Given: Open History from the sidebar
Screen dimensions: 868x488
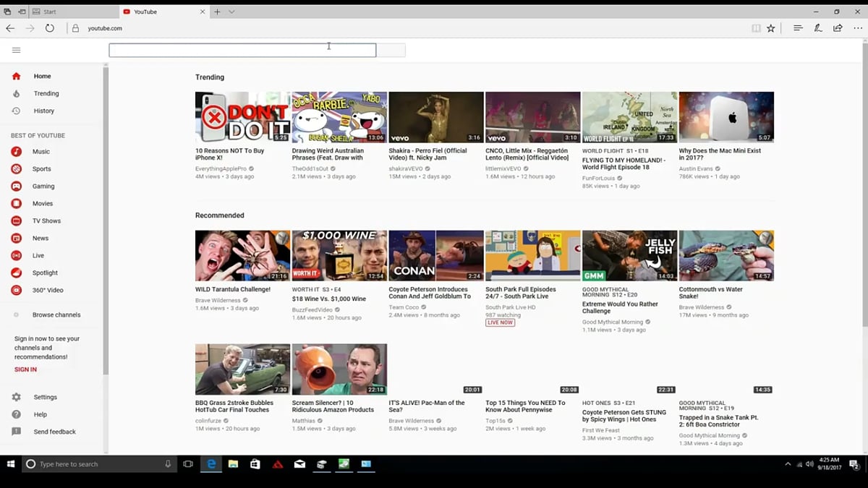Looking at the screenshot, I should click(x=43, y=111).
